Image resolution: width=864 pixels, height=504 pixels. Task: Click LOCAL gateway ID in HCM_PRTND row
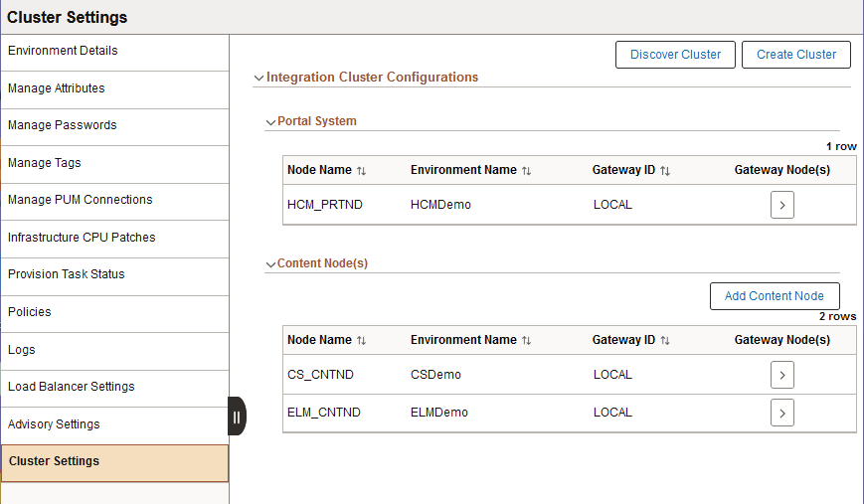click(x=612, y=205)
